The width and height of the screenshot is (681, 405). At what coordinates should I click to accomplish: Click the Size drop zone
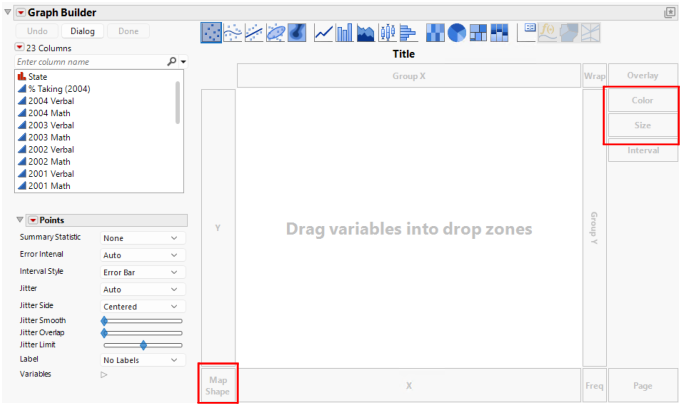click(x=643, y=125)
